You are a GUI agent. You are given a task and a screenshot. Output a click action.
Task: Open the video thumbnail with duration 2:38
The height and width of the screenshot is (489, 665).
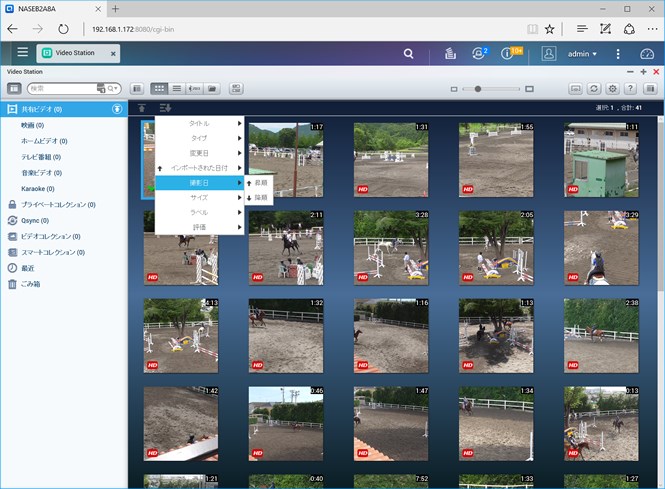[x=601, y=335]
